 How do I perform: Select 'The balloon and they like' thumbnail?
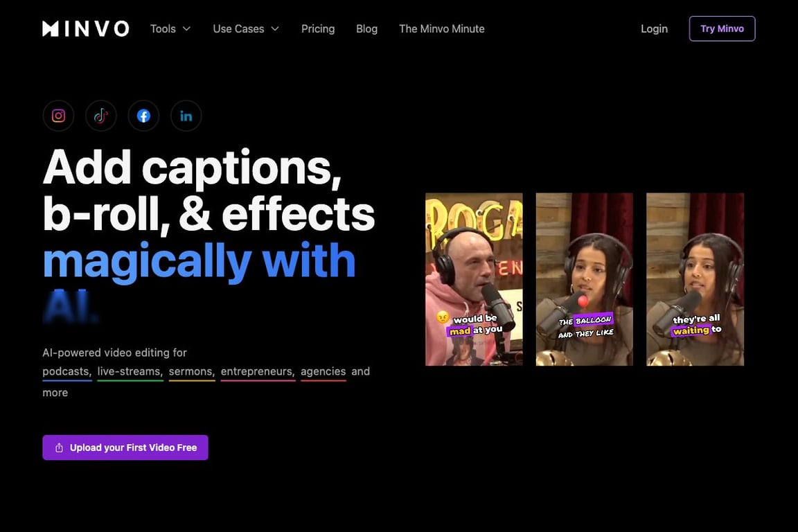click(x=584, y=279)
